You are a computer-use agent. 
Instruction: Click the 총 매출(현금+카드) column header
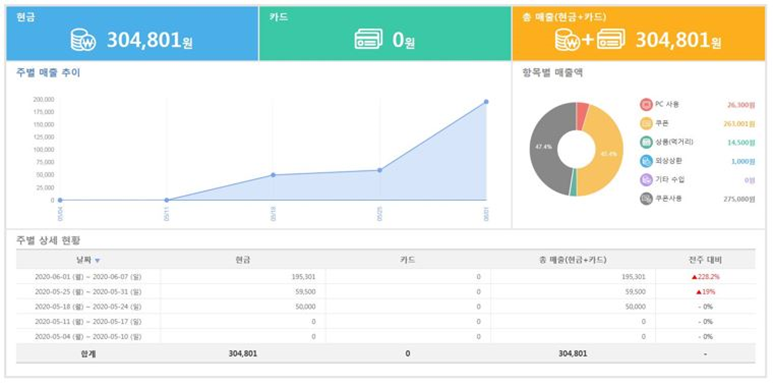573,260
